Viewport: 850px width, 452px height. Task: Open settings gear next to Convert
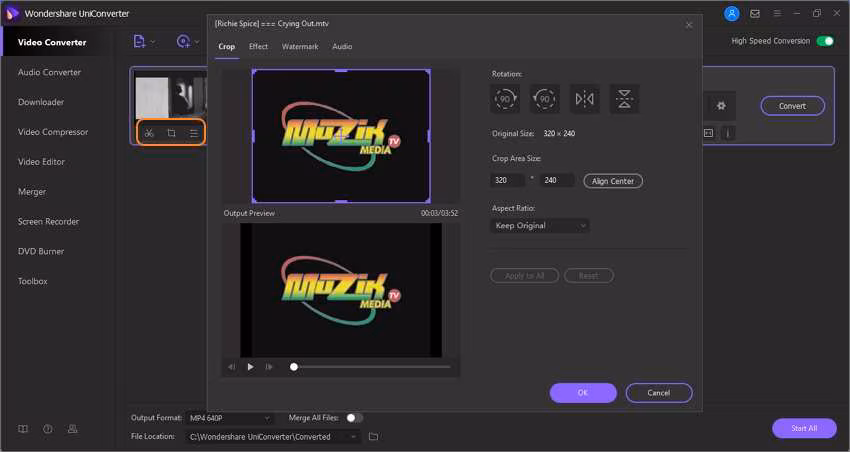click(721, 106)
